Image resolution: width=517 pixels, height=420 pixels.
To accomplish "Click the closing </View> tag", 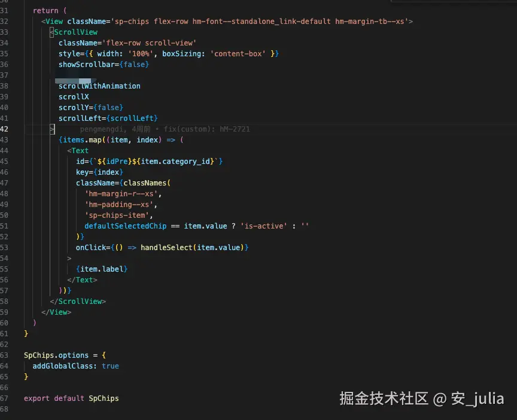I will coord(56,312).
